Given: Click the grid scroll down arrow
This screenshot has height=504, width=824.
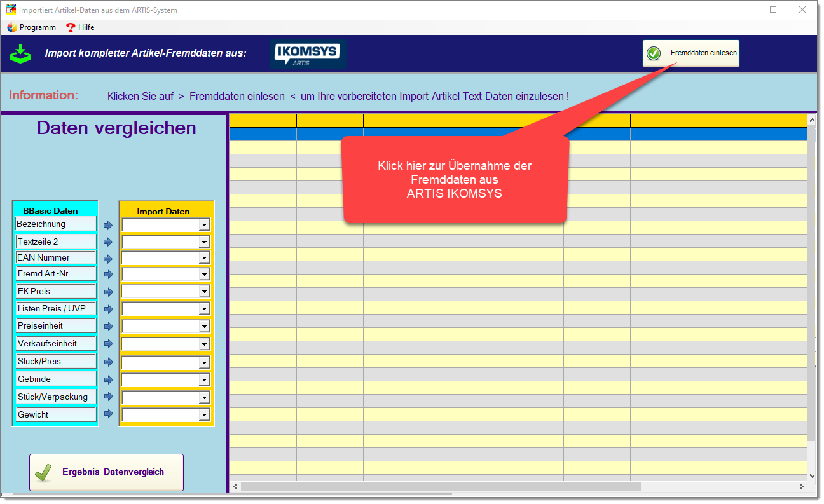Looking at the screenshot, I should point(811,475).
